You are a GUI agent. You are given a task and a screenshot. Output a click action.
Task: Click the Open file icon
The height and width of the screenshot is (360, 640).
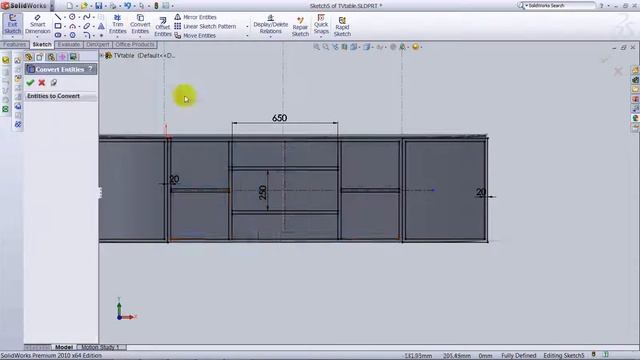[x=84, y=6]
